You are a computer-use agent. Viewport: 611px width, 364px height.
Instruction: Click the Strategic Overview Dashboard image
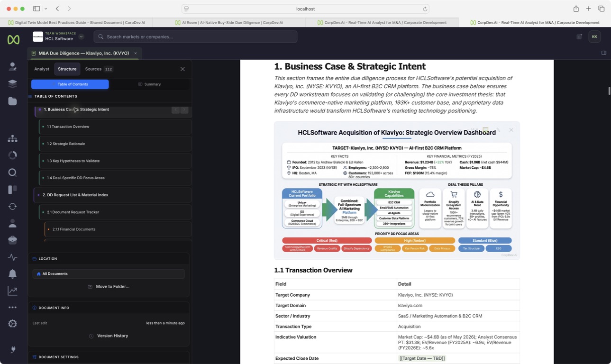click(x=397, y=191)
